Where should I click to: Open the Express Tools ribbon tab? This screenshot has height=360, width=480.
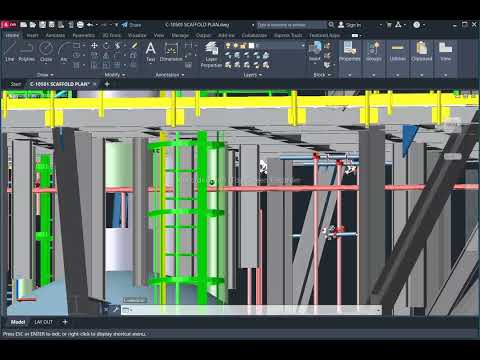pos(288,35)
